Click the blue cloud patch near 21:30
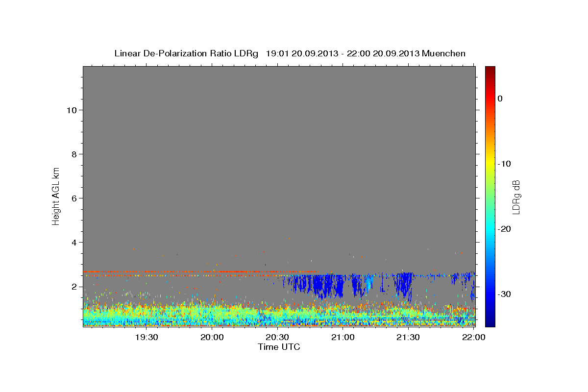 [x=405, y=284]
